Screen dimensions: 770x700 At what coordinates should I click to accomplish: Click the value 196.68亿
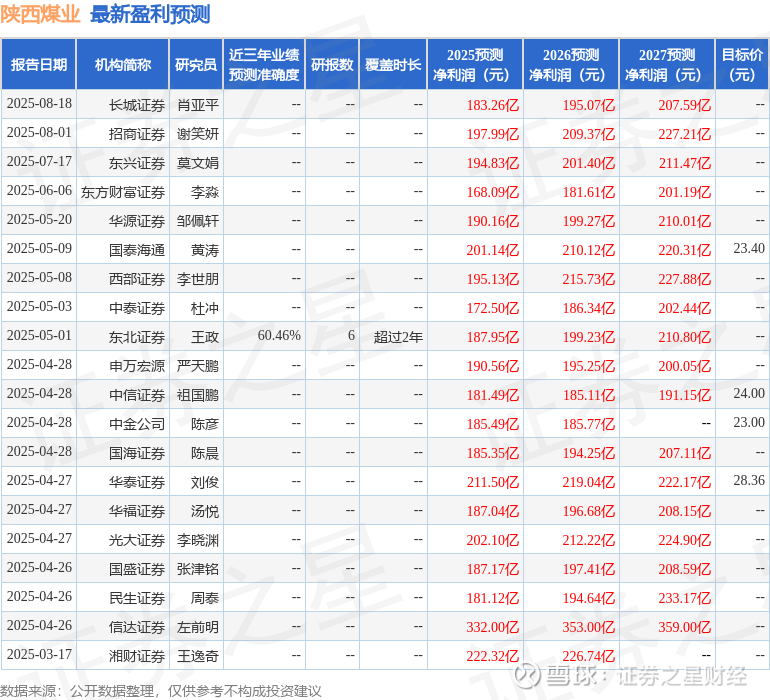coord(589,511)
